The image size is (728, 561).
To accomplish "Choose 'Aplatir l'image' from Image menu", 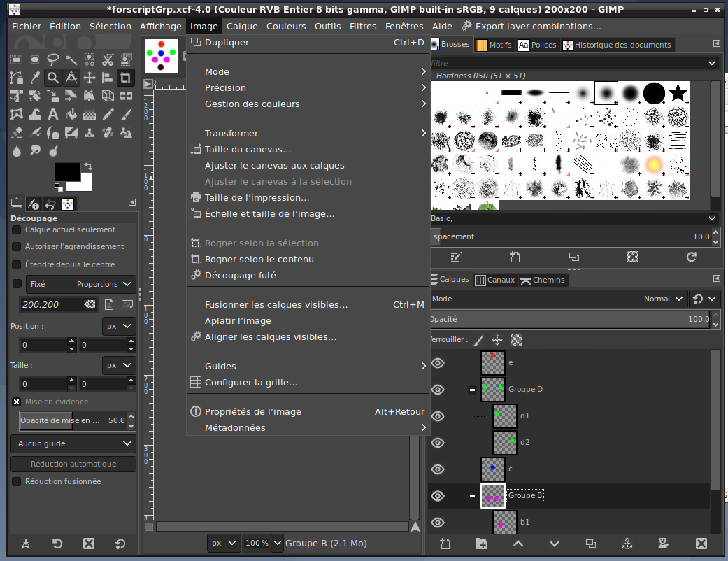I will [238, 321].
